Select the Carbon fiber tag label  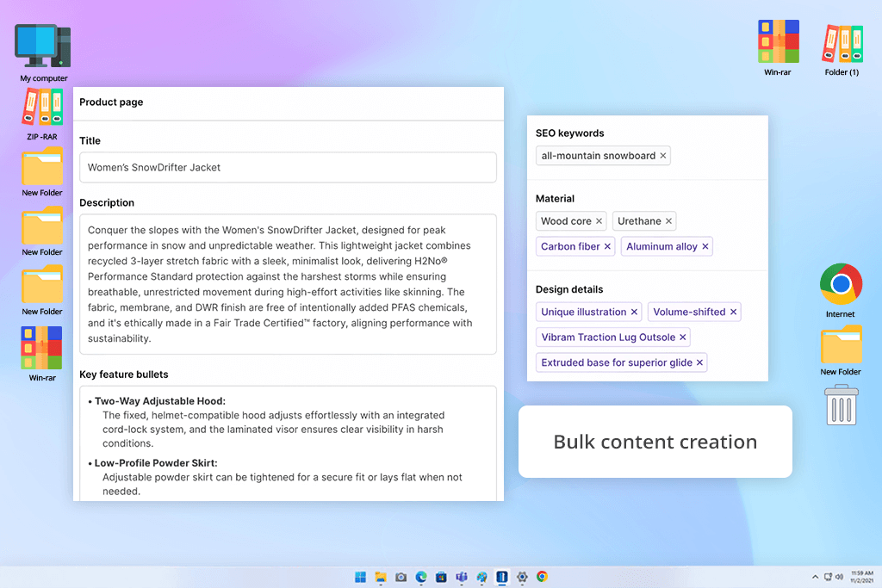click(x=570, y=246)
